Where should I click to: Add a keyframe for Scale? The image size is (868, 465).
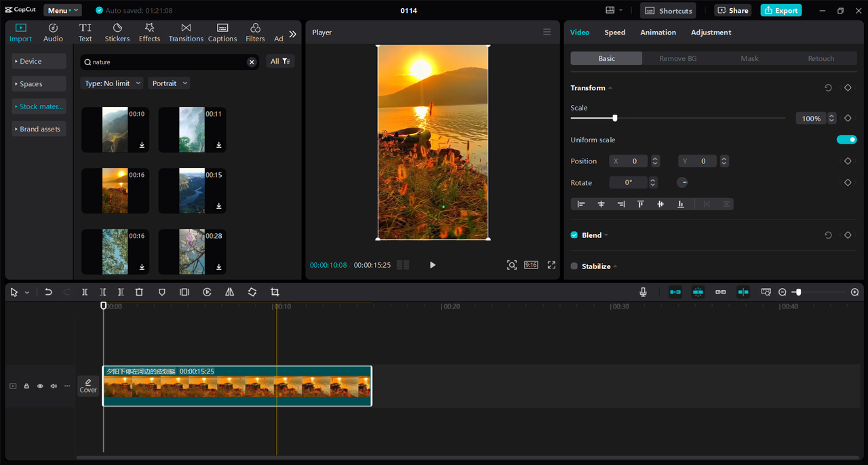pos(848,119)
